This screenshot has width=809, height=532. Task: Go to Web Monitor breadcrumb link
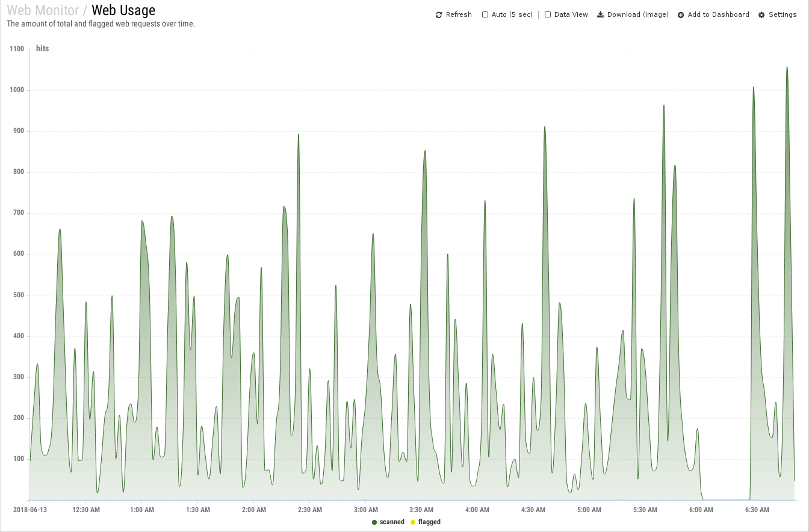(x=43, y=10)
